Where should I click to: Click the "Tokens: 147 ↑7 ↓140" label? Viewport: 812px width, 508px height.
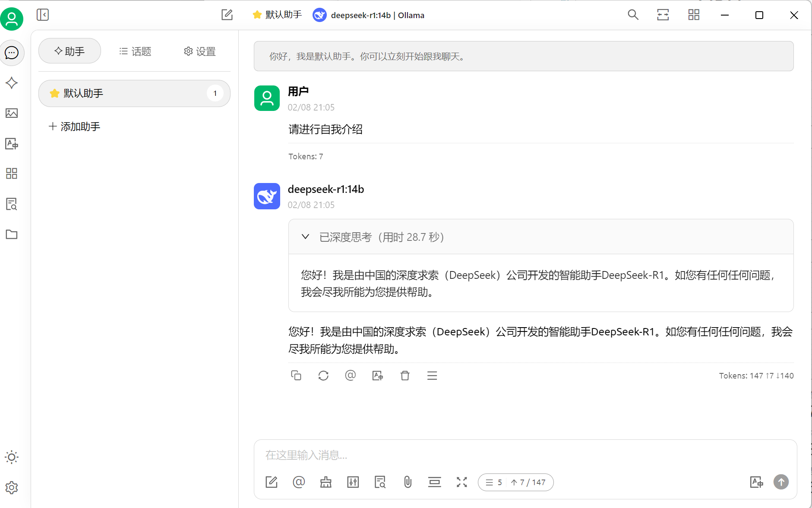(x=756, y=375)
